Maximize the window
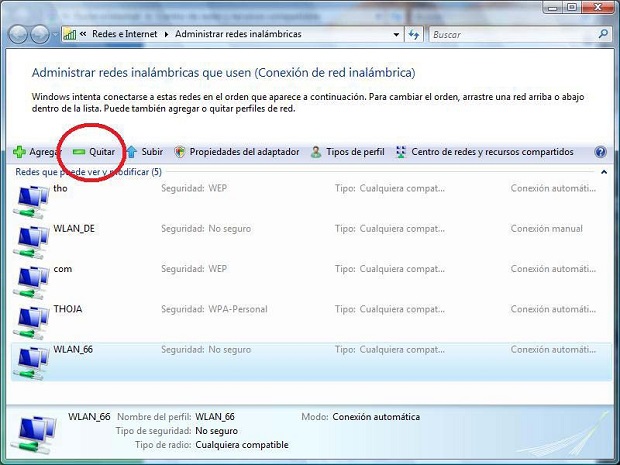The image size is (620, 465). click(x=572, y=7)
